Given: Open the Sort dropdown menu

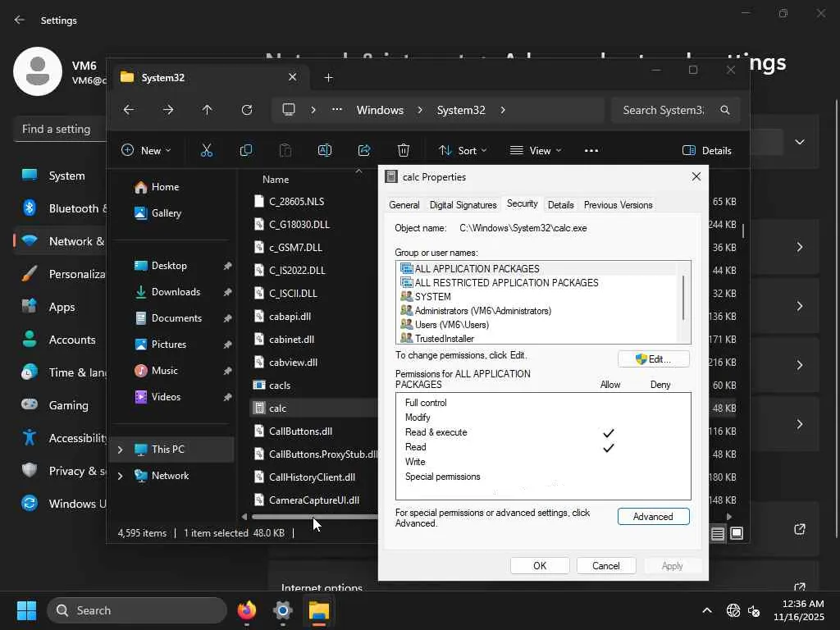Looking at the screenshot, I should coord(463,151).
